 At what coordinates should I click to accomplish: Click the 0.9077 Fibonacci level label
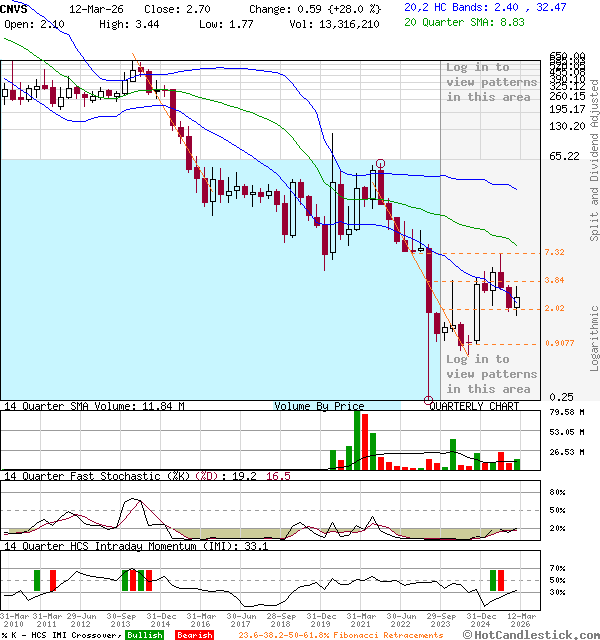(x=559, y=343)
